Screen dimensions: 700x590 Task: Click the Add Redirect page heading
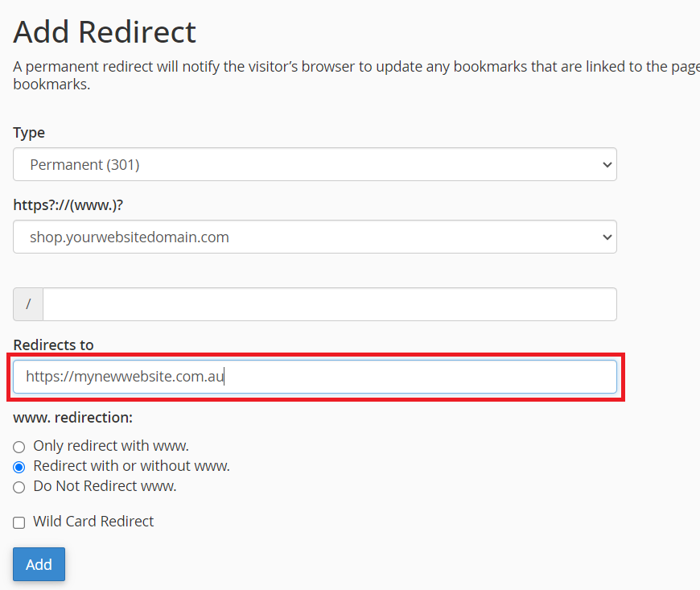(x=105, y=32)
